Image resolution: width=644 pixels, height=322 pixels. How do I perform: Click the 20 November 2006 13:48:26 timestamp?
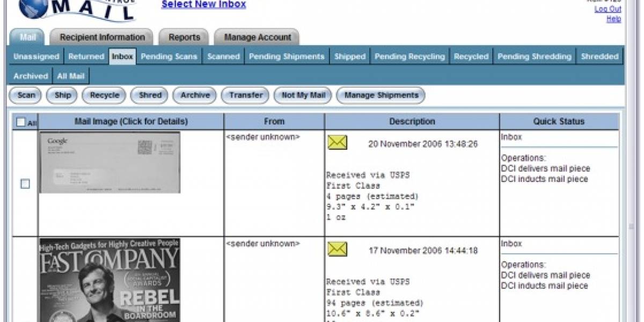[423, 144]
